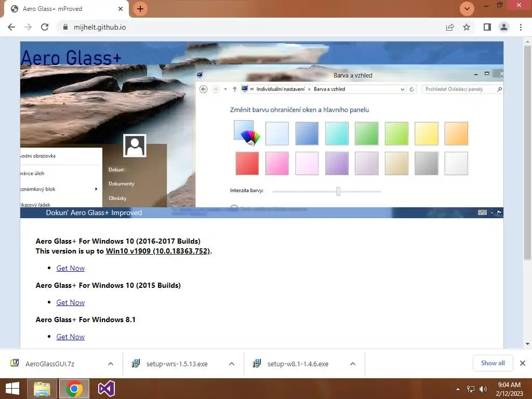Open the Windows Start button

(x=12, y=389)
